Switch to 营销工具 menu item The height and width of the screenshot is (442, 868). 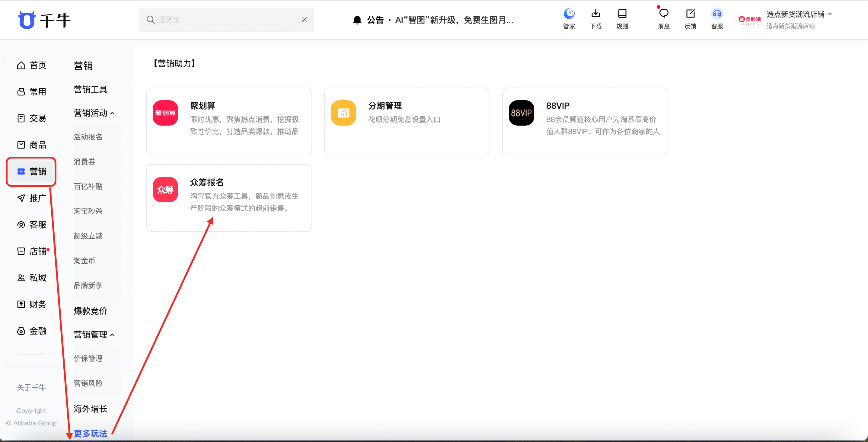point(90,89)
